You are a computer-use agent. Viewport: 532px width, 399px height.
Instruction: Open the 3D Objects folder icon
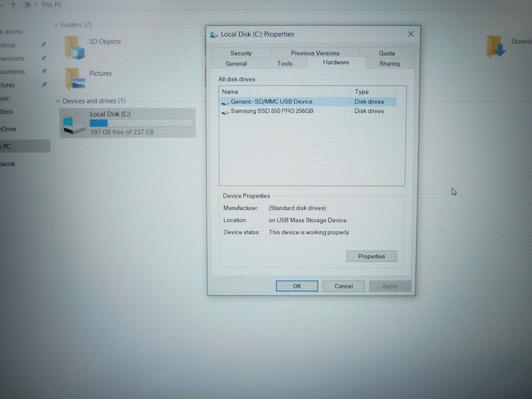(74, 48)
